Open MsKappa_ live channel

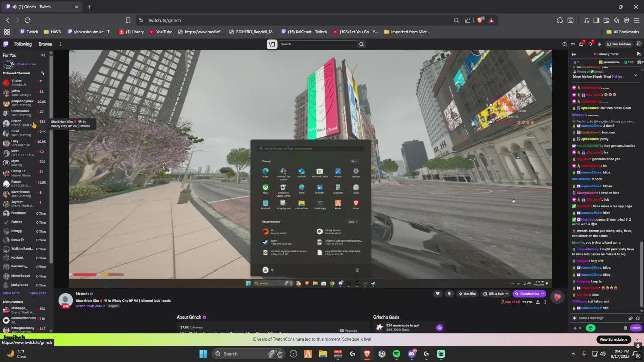click(24, 310)
